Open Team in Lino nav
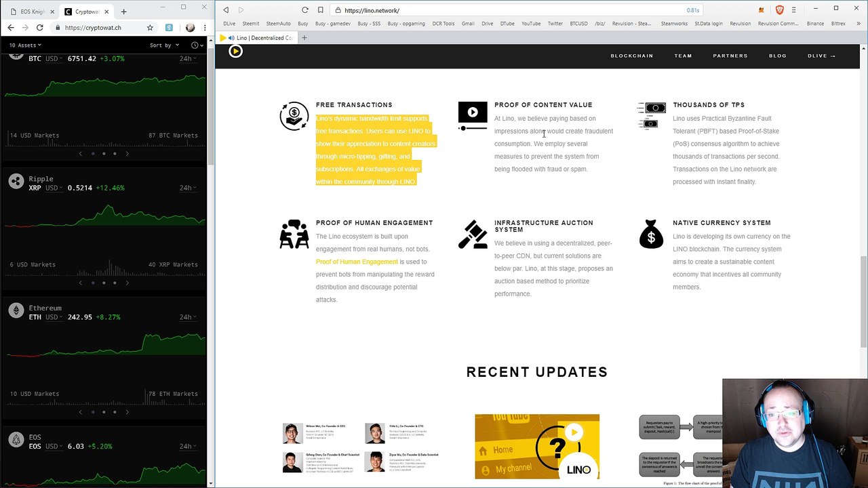Image resolution: width=868 pixels, height=488 pixels. coord(683,56)
